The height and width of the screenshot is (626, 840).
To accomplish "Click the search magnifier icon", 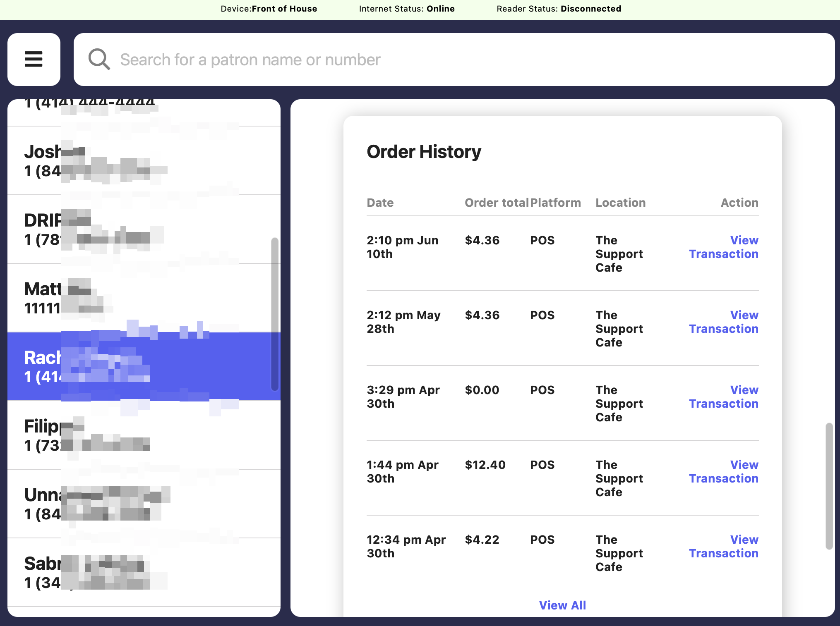I will click(99, 60).
